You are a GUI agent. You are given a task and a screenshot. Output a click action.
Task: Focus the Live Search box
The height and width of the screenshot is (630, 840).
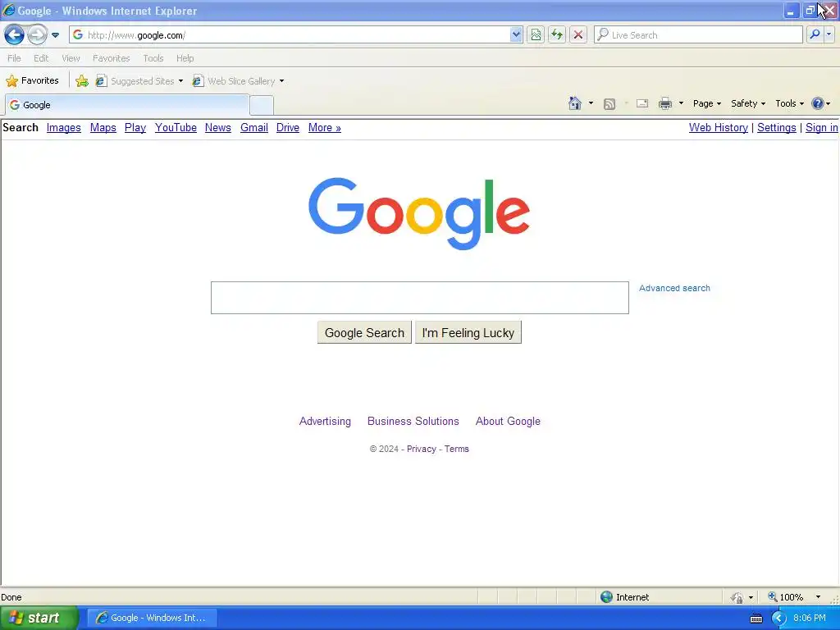(698, 34)
